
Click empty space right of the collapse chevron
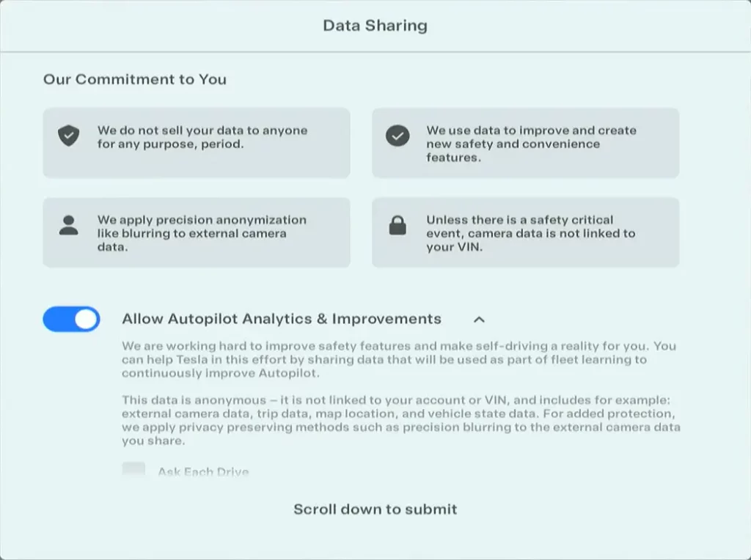coord(587,320)
